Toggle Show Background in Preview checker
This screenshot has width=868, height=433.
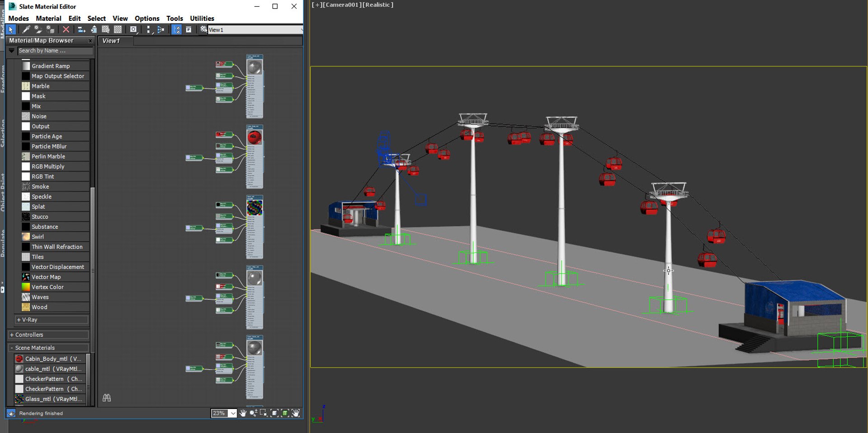click(118, 29)
